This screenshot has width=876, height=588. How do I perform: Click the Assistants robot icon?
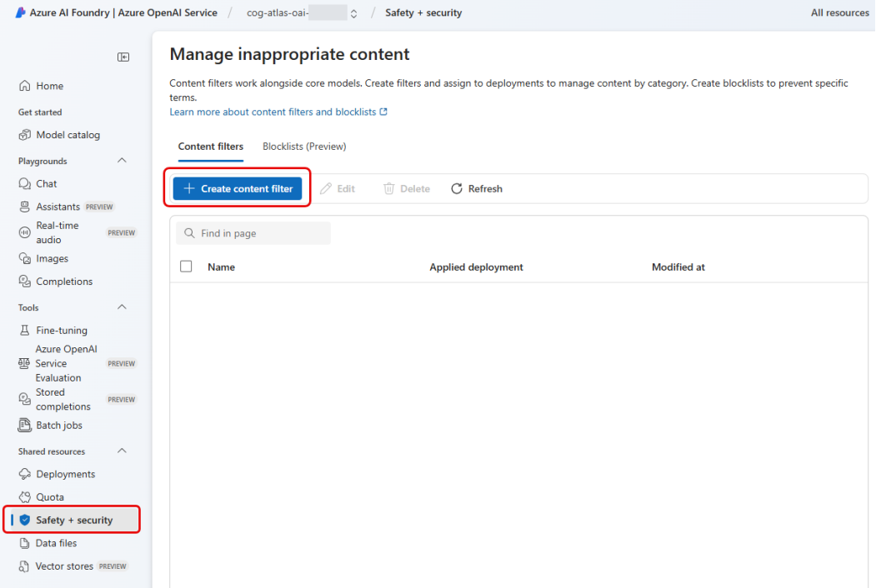coord(24,207)
